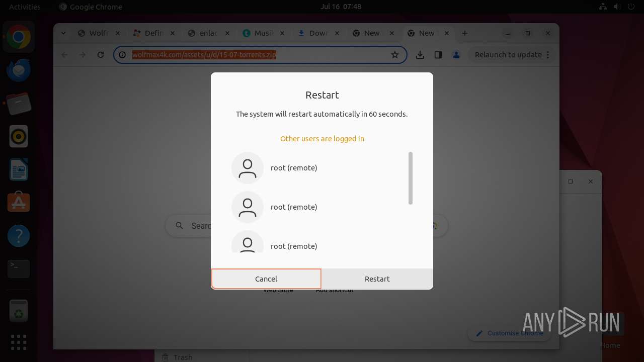This screenshot has height=362, width=644.
Task: Reload the page in Chrome
Action: [101, 55]
